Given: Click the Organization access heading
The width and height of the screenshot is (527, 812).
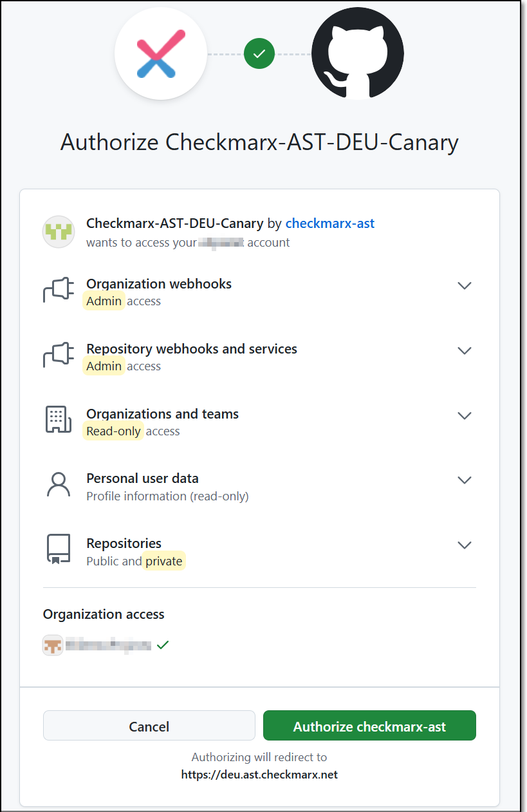Looking at the screenshot, I should pos(104,614).
